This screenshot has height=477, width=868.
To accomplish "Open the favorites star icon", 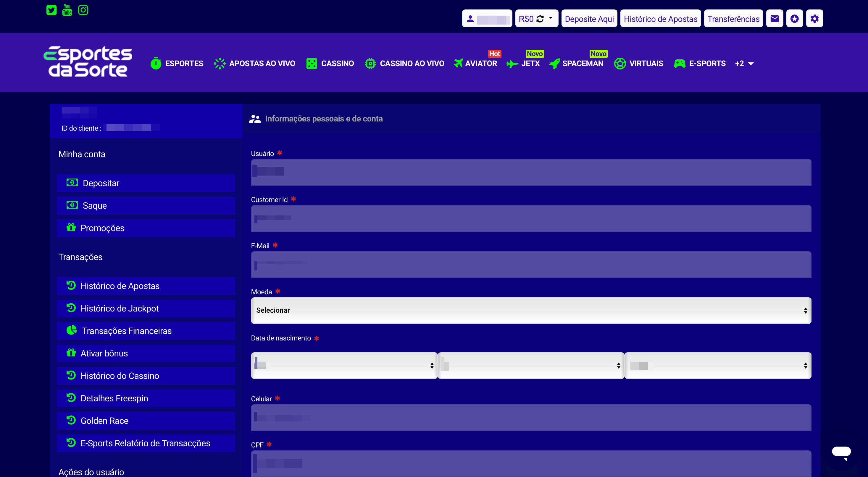I will (x=795, y=19).
